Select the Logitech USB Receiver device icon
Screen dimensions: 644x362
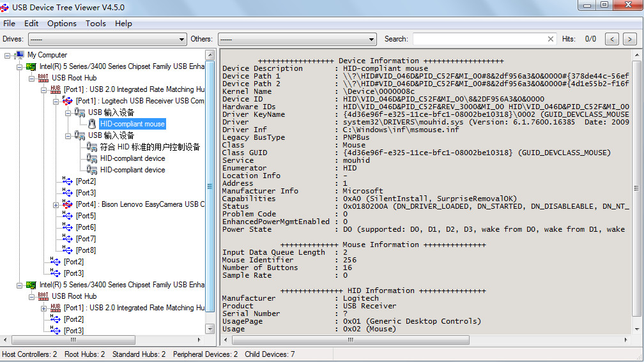click(x=67, y=101)
